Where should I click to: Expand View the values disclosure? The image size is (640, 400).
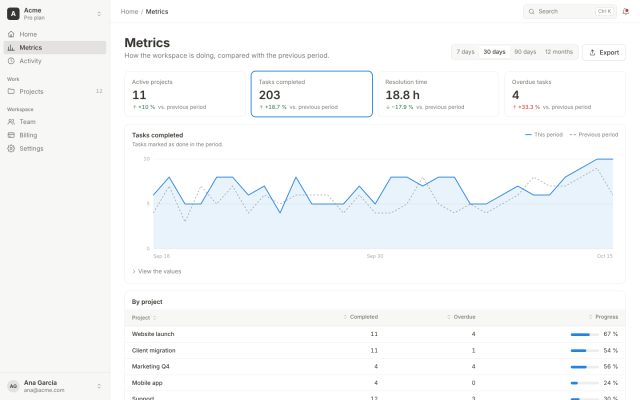157,271
